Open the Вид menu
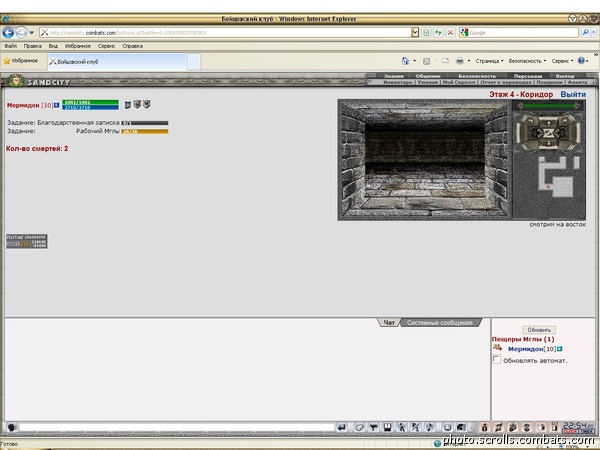Screen dimensions: 600x450 coord(53,46)
